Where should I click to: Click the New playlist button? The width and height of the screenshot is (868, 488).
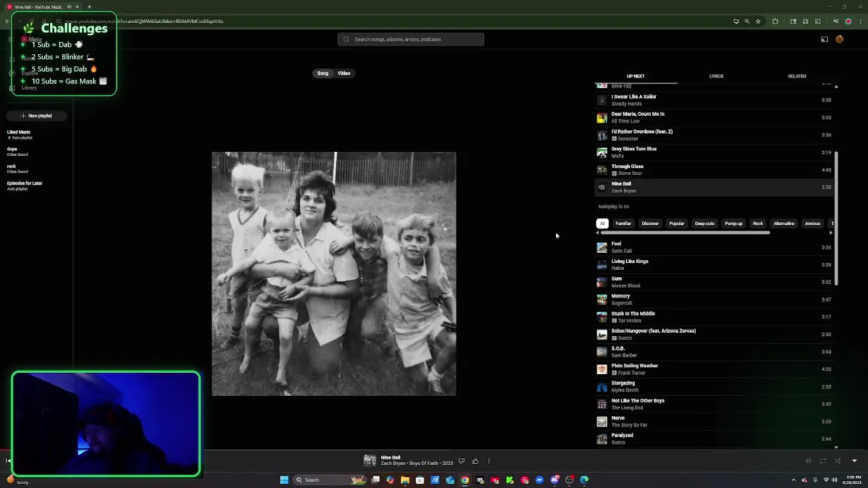[x=37, y=116]
